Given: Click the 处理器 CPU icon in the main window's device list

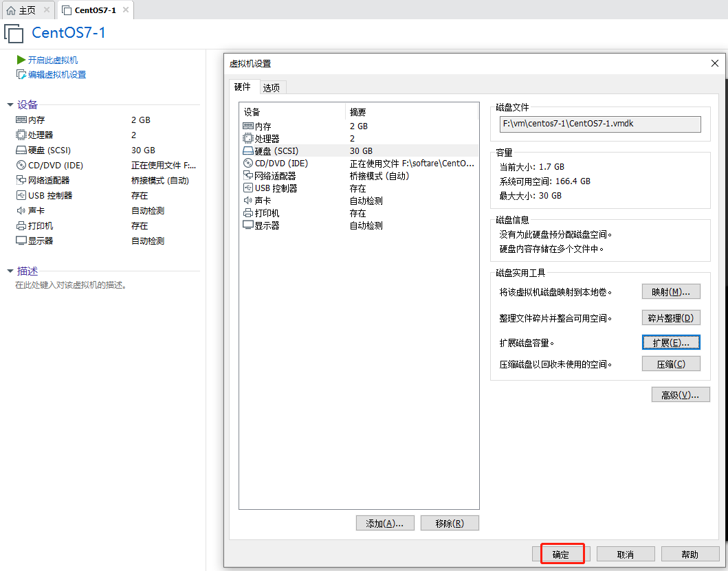Looking at the screenshot, I should tap(21, 135).
